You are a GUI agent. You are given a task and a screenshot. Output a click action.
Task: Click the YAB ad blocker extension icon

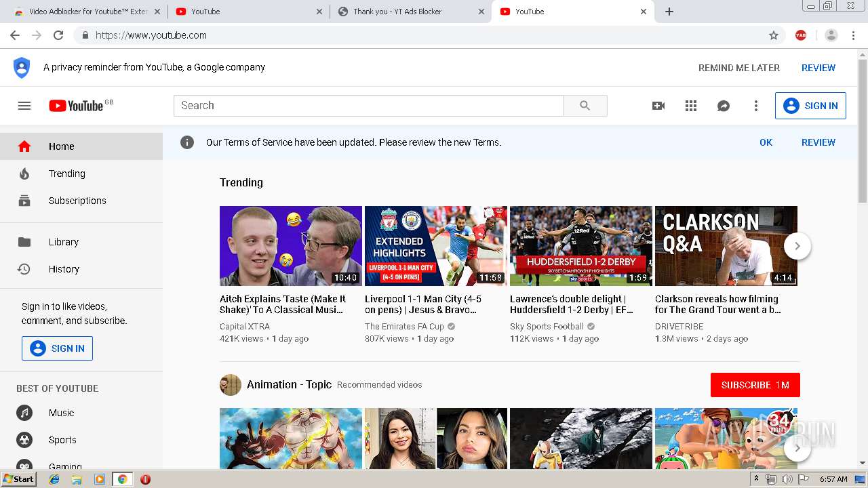[801, 35]
